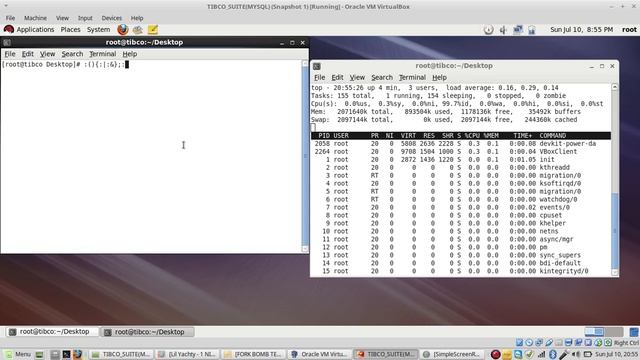Click the mail client icon beside Firefox

(x=138, y=29)
